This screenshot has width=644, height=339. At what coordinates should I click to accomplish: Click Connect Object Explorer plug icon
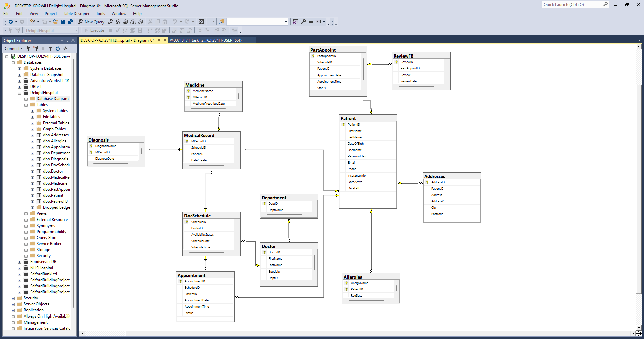tap(28, 48)
